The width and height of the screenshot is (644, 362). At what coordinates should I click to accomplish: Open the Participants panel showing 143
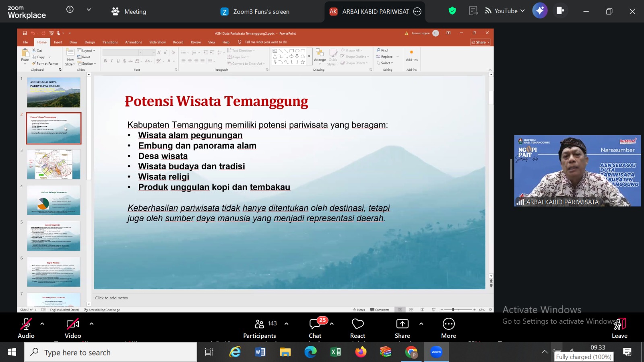(260, 328)
